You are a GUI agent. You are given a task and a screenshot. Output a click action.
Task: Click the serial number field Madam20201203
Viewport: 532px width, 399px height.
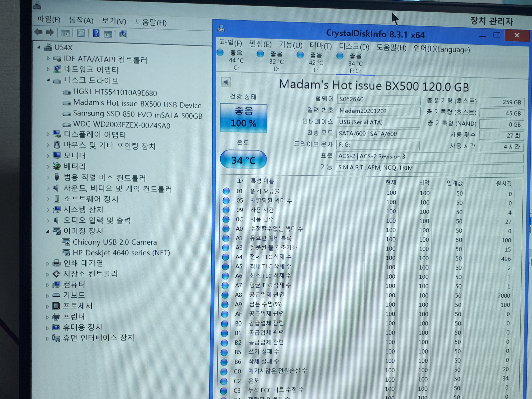click(x=378, y=111)
